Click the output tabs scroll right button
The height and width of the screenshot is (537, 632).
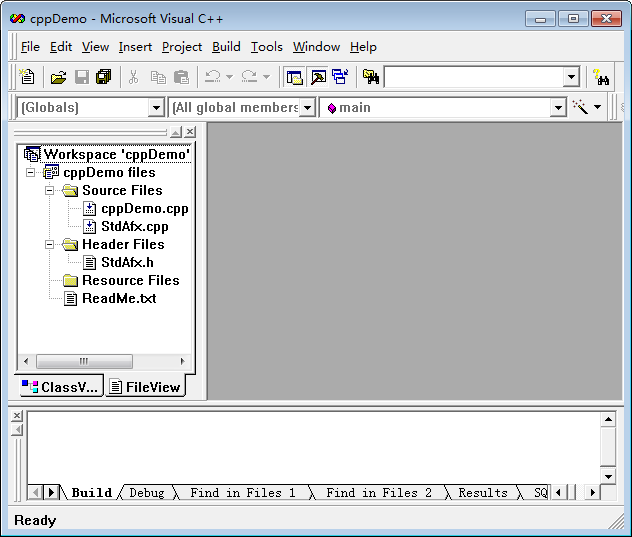click(x=592, y=492)
